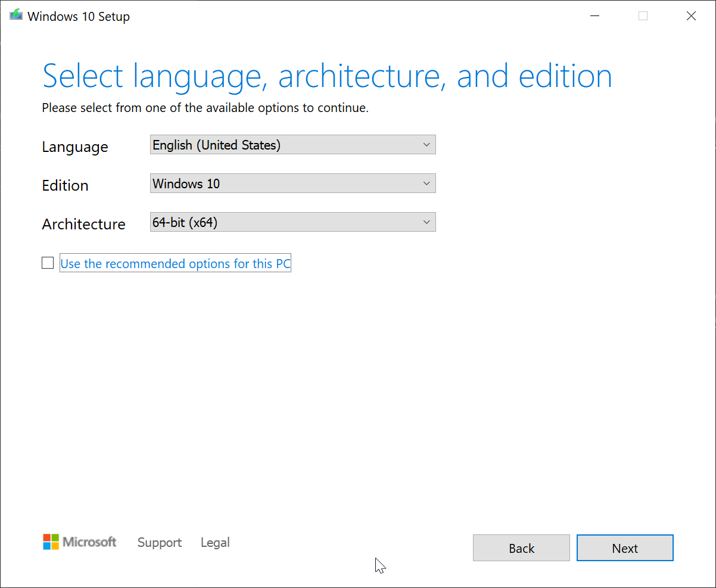Click the grayed-out maximize window button
The width and height of the screenshot is (716, 588).
pyautogui.click(x=643, y=16)
